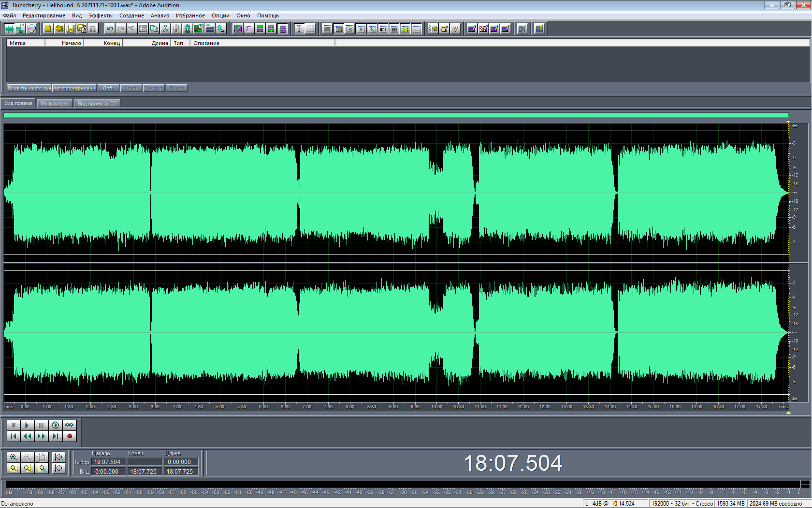This screenshot has height=508, width=812.
Task: Click the green horizontal zoom range bar
Action: click(396, 115)
